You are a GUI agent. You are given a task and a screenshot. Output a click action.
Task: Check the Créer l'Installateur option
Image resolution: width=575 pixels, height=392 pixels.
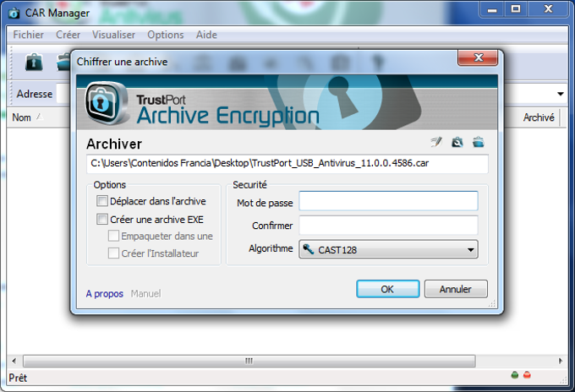[113, 253]
